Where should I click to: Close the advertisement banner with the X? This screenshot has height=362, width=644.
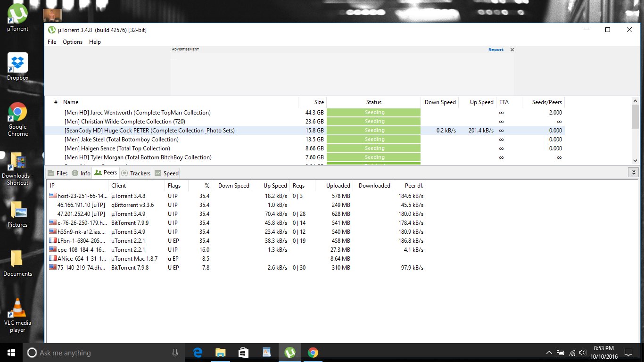pyautogui.click(x=512, y=49)
